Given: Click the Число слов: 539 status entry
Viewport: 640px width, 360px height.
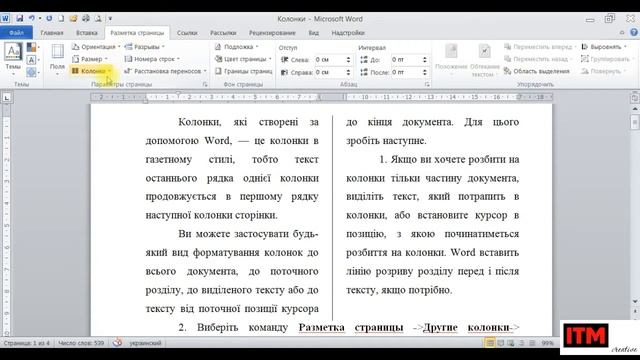Looking at the screenshot, I should [x=81, y=343].
